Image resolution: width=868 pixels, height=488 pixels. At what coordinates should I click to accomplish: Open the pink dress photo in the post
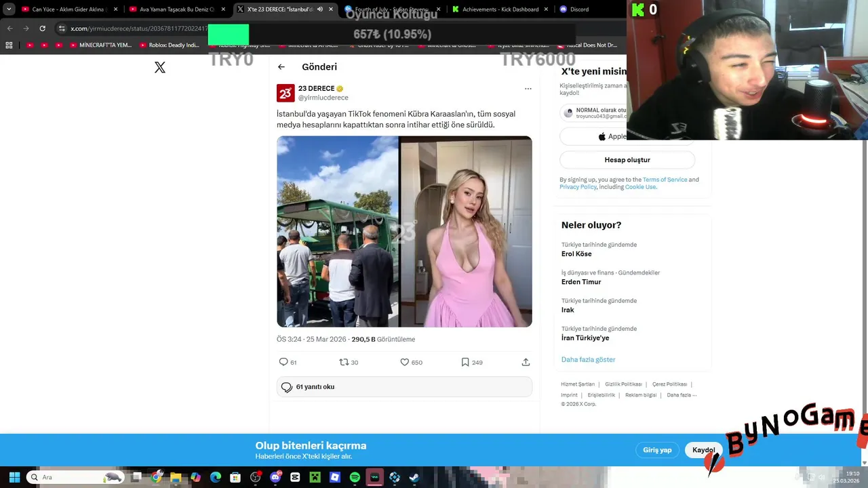point(466,232)
